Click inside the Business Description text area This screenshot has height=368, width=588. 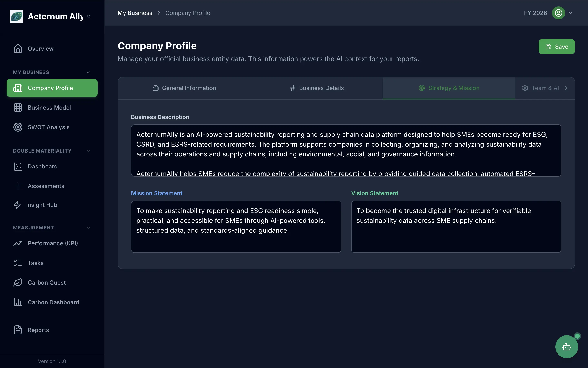(x=346, y=150)
